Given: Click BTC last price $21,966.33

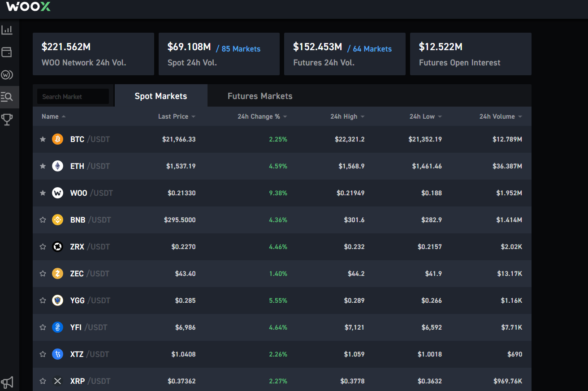Looking at the screenshot, I should (179, 139).
